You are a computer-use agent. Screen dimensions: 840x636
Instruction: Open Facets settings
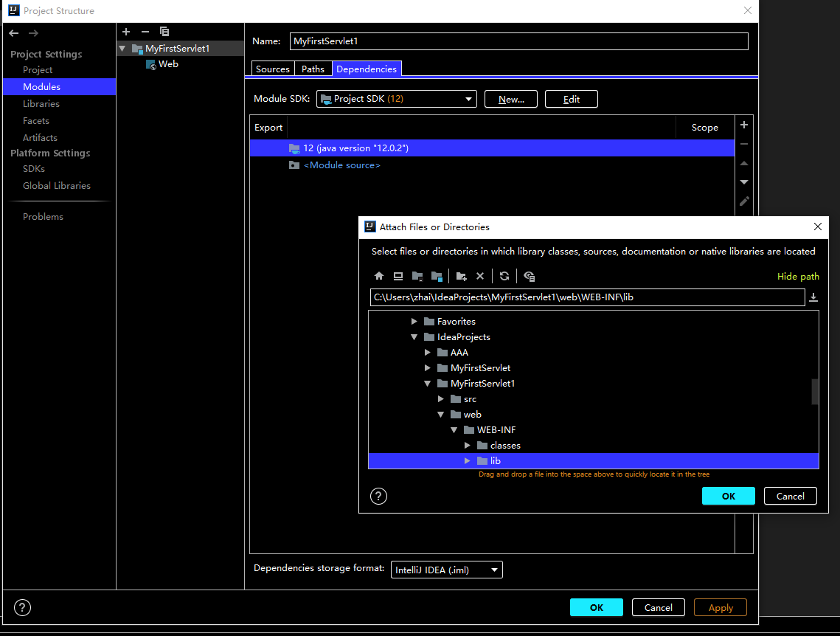point(36,121)
